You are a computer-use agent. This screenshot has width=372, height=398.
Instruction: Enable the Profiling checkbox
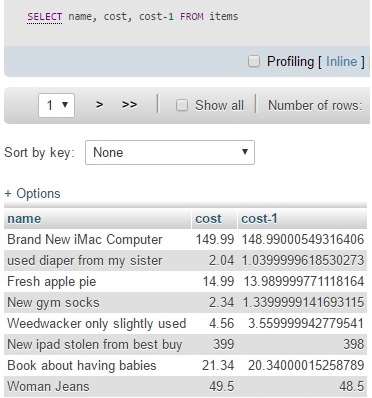[x=254, y=61]
